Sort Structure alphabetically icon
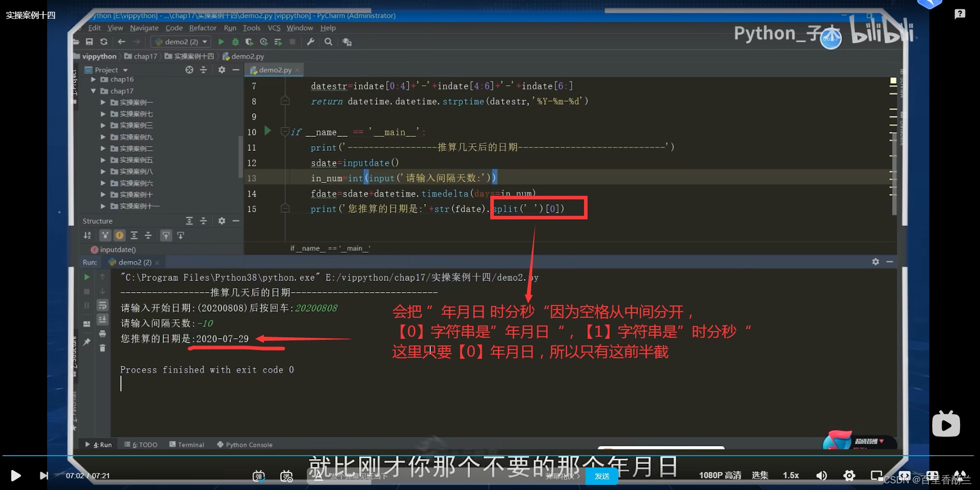The height and width of the screenshot is (490, 980). [x=87, y=235]
